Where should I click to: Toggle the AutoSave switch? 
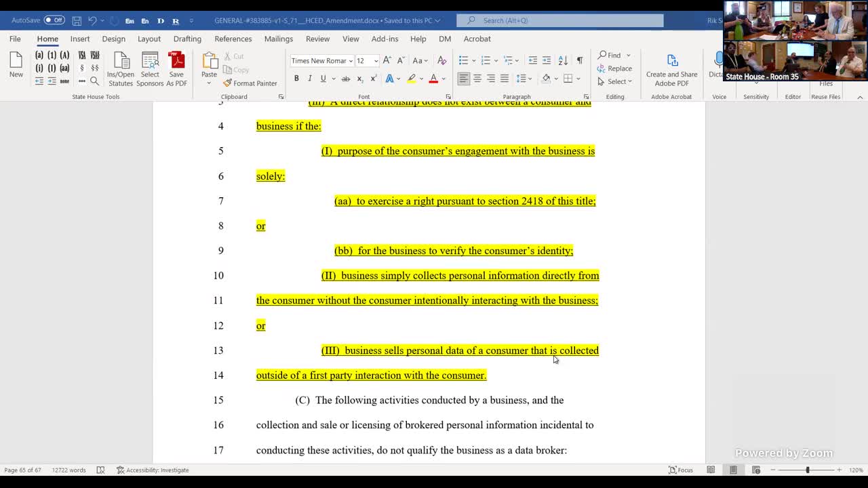tap(54, 20)
